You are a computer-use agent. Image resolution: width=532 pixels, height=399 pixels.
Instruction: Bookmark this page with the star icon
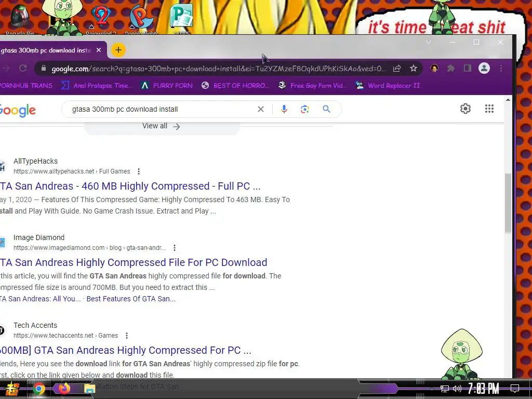(413, 69)
